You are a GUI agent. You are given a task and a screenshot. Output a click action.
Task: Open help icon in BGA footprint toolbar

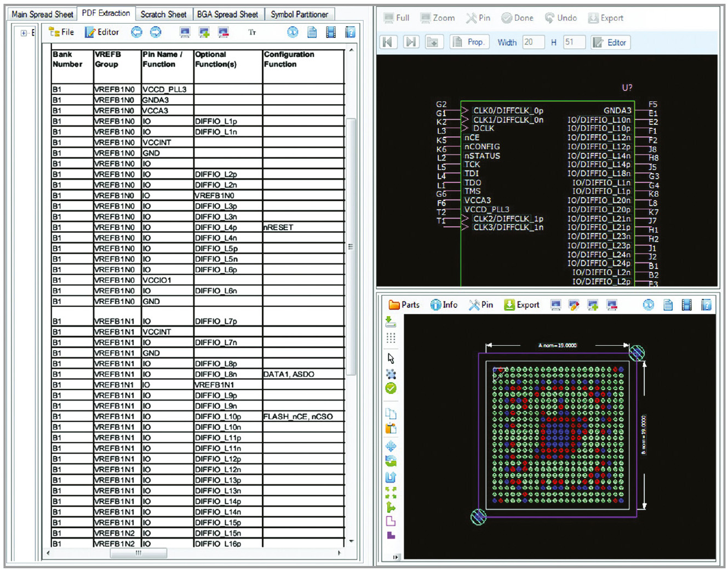706,305
